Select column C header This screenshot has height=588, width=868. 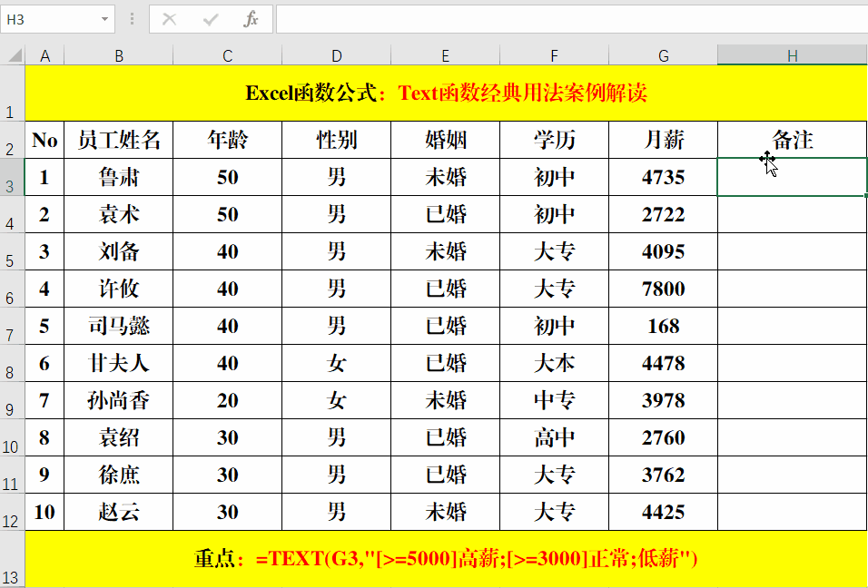228,55
